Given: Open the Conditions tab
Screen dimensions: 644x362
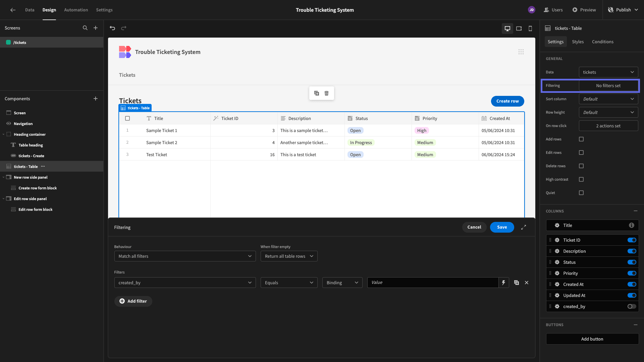Looking at the screenshot, I should [x=602, y=42].
